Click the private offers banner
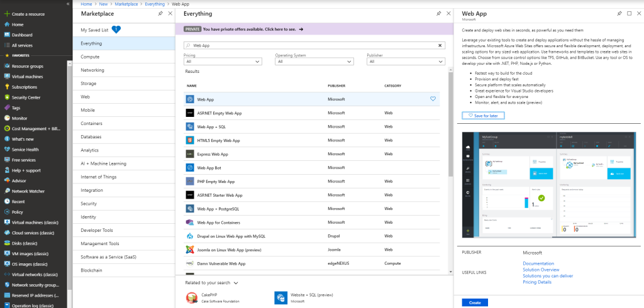 [314, 29]
